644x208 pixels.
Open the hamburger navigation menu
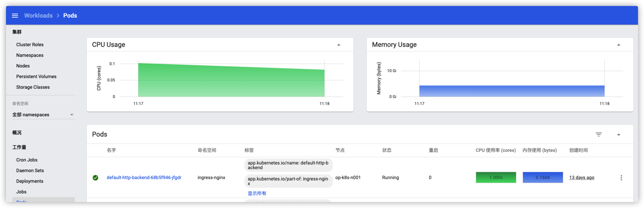point(15,15)
